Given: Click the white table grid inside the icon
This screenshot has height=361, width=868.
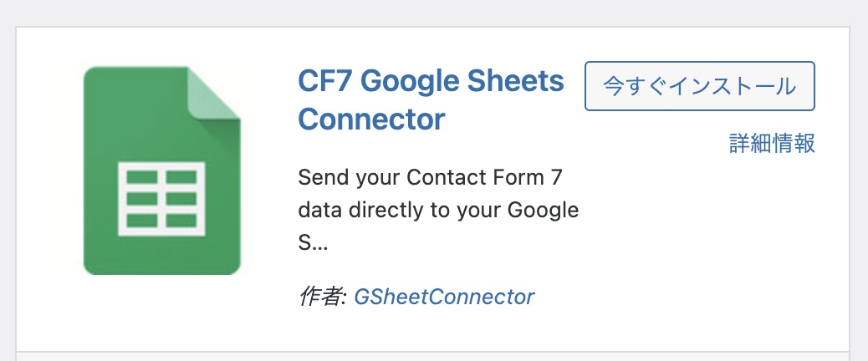Looking at the screenshot, I should pos(161,198).
